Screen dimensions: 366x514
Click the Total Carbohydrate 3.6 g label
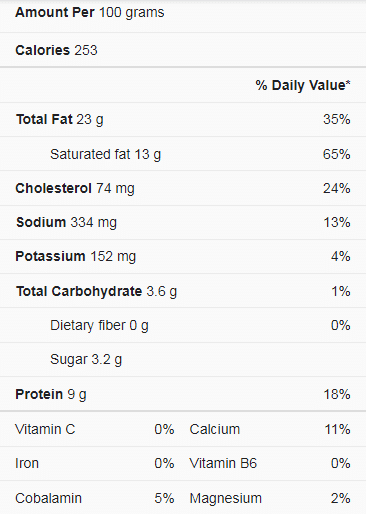click(96, 291)
